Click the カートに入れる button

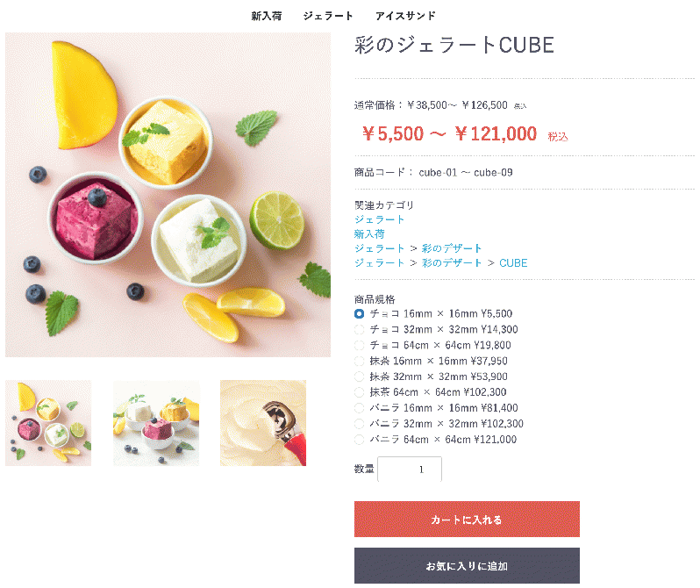[467, 520]
